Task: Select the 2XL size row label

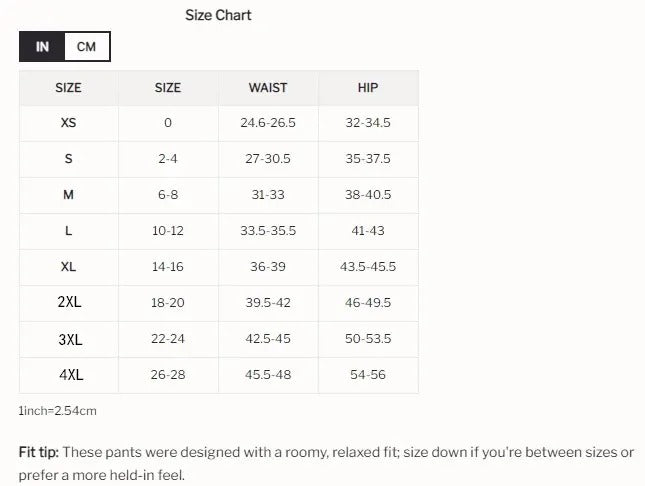Action: (69, 303)
